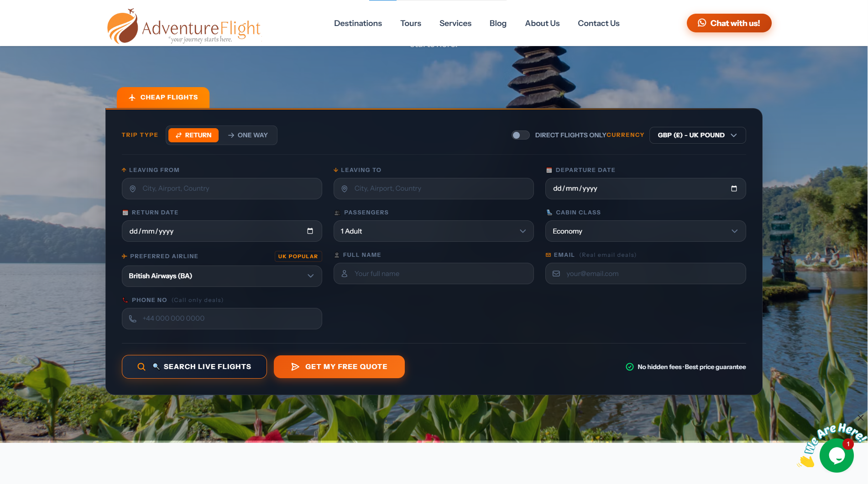
Task: Click the airplane icon on Cheap Flights tab
Action: coord(132,98)
